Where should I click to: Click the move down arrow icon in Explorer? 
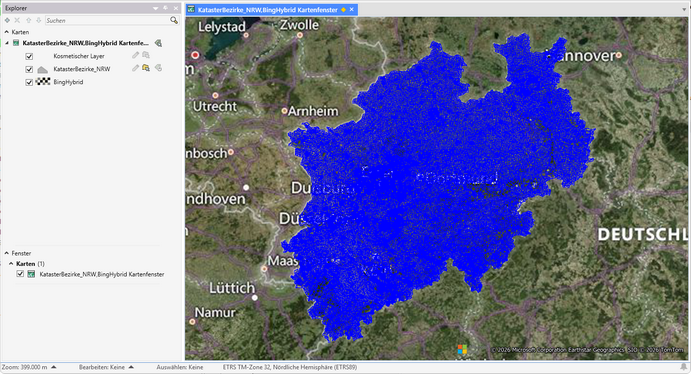[38, 20]
